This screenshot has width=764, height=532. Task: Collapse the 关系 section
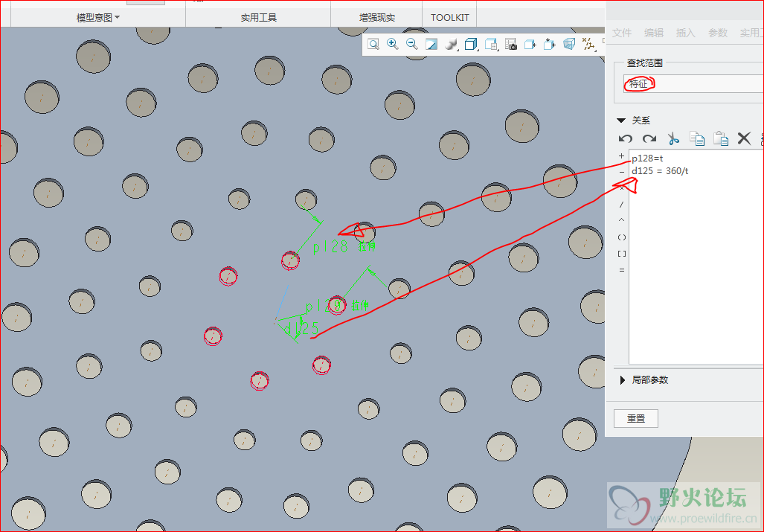pyautogui.click(x=620, y=121)
